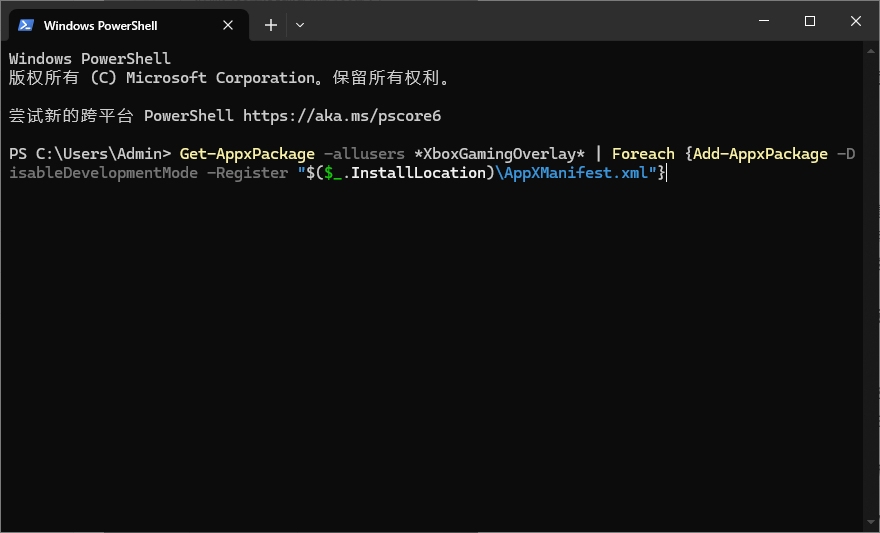Click the 'Windows PowerShell' header line in terminal

[90, 59]
